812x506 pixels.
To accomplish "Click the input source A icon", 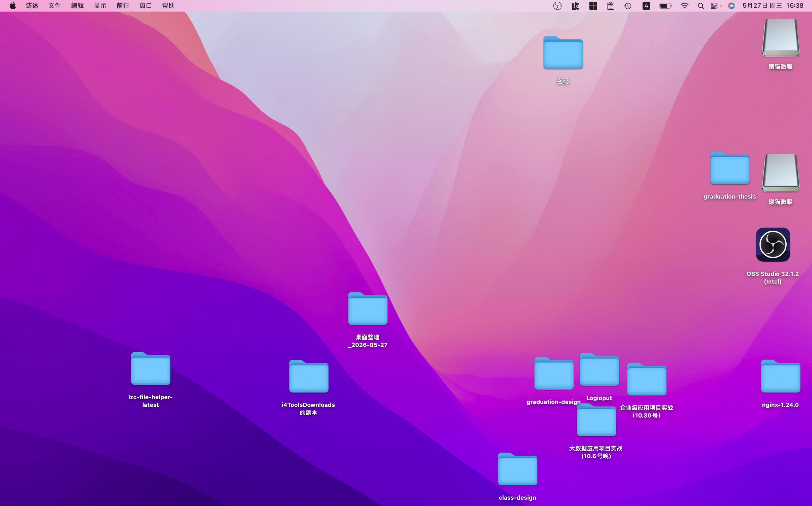I will click(646, 6).
